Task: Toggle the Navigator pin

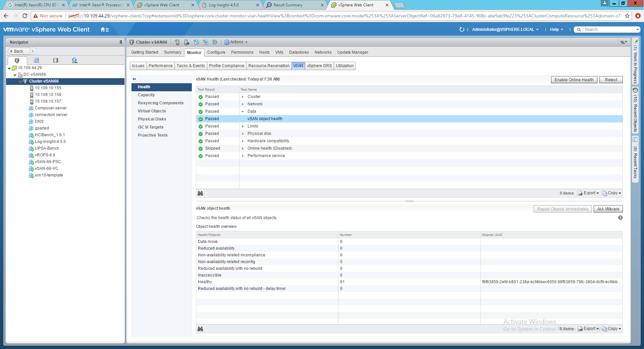Action: (121, 42)
